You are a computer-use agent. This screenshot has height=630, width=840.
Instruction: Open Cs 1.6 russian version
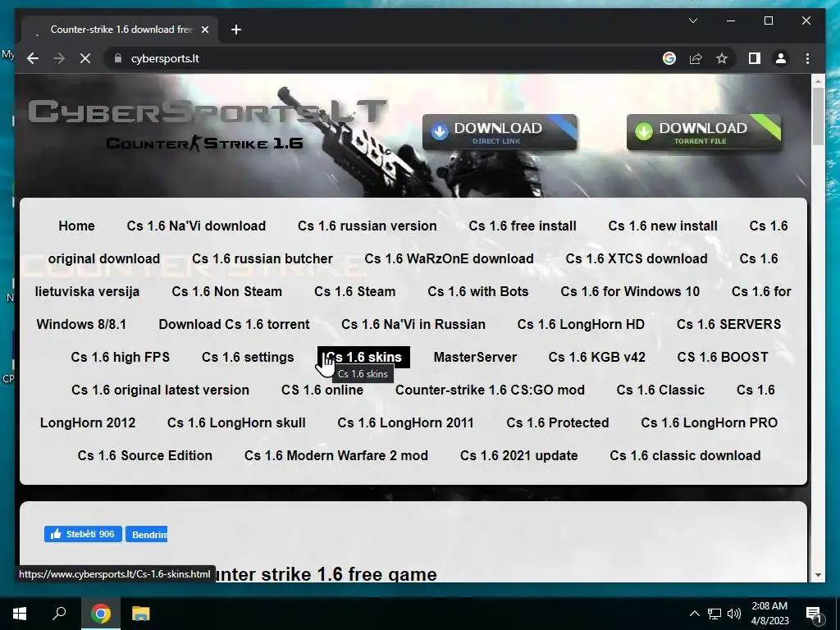367,226
